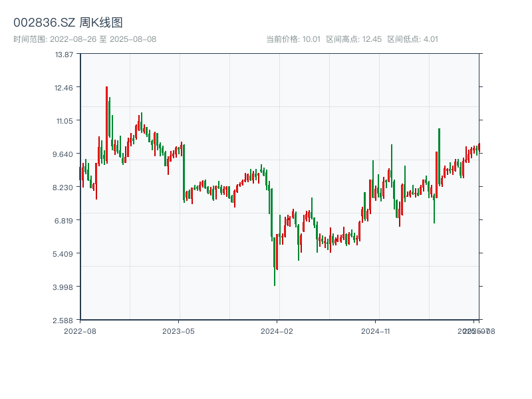
Task: Click the 13.87 y-axis price label
Action: click(x=65, y=55)
